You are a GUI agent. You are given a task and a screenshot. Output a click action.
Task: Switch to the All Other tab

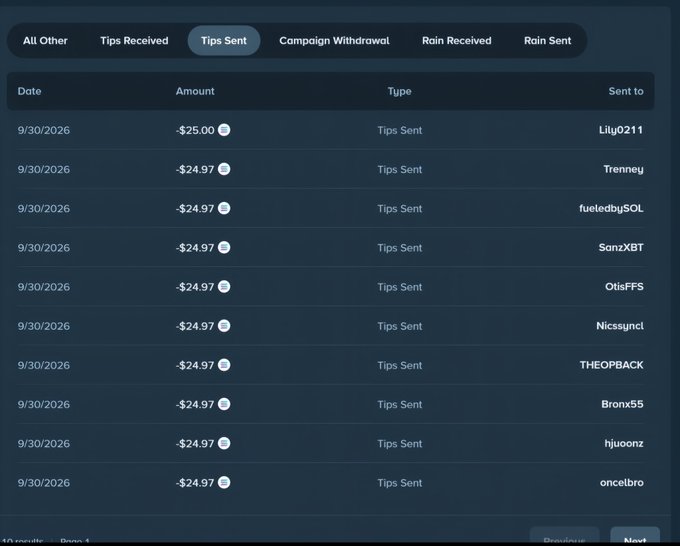pos(45,41)
